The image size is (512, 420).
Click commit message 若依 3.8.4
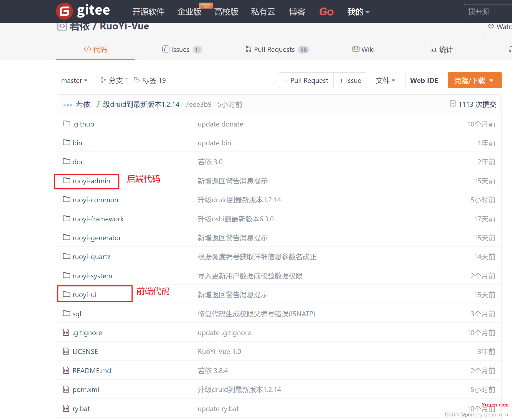click(x=213, y=371)
